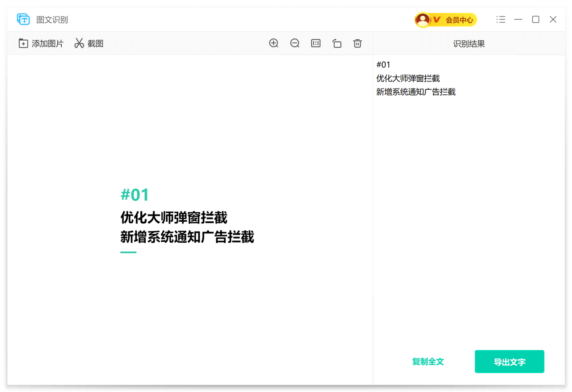
Task: Zoom in on the image preview
Action: [x=273, y=43]
